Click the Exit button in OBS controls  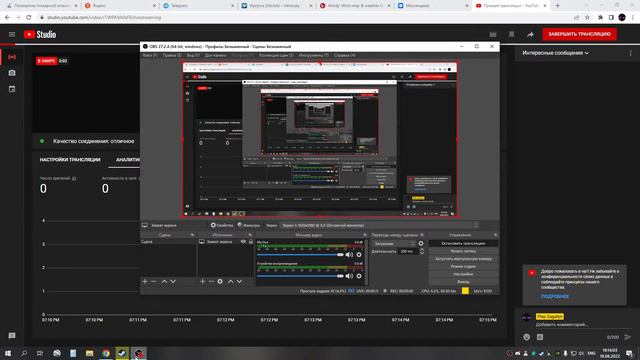pos(463,282)
